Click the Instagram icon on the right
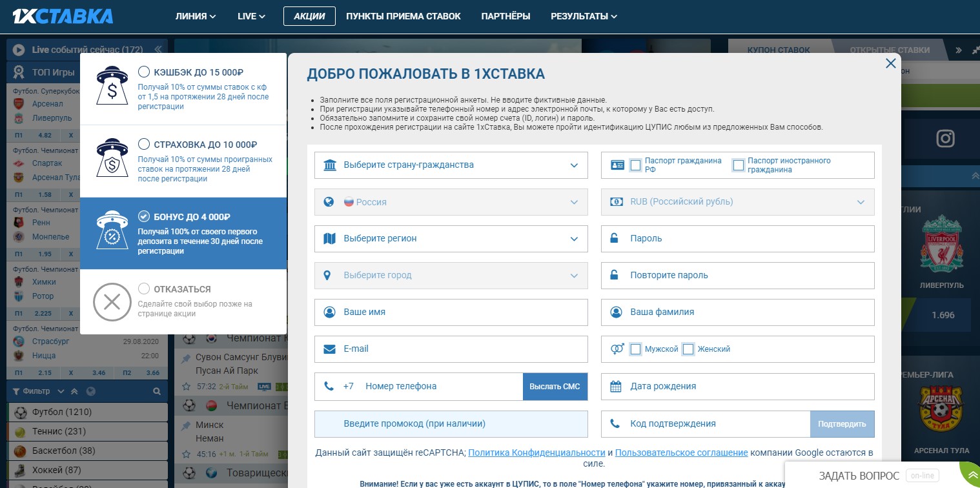The height and width of the screenshot is (488, 980). pos(945,138)
